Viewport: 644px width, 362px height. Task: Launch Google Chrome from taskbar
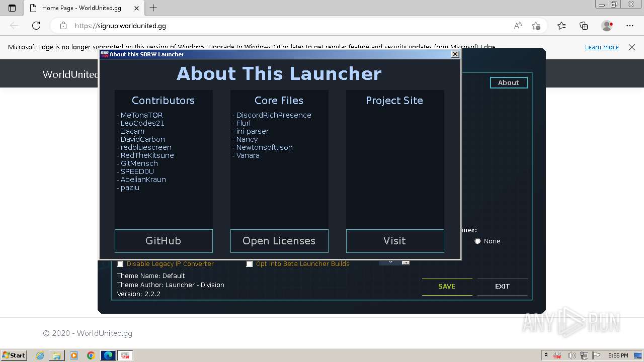pyautogui.click(x=91, y=355)
